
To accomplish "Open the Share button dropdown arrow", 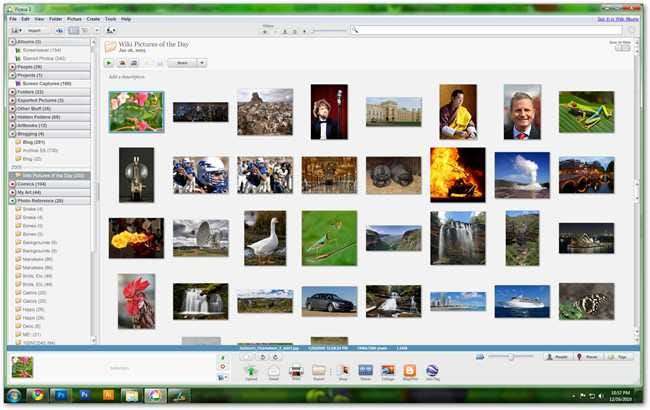I will click(x=202, y=63).
